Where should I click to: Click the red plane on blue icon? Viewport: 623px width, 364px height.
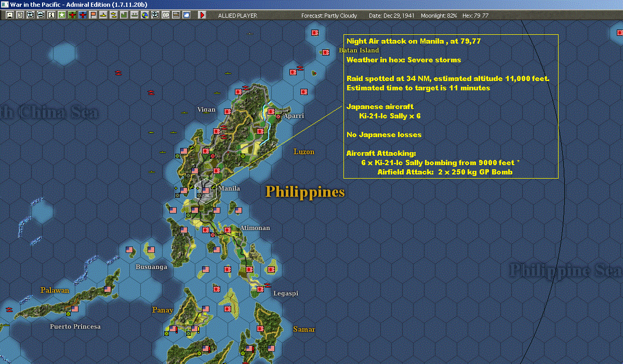point(82,15)
